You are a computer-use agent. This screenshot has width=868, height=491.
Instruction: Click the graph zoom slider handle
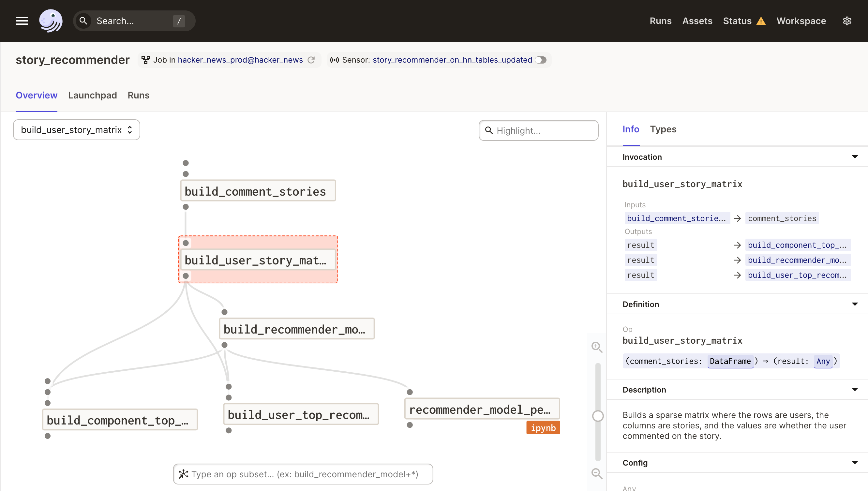coord(598,416)
